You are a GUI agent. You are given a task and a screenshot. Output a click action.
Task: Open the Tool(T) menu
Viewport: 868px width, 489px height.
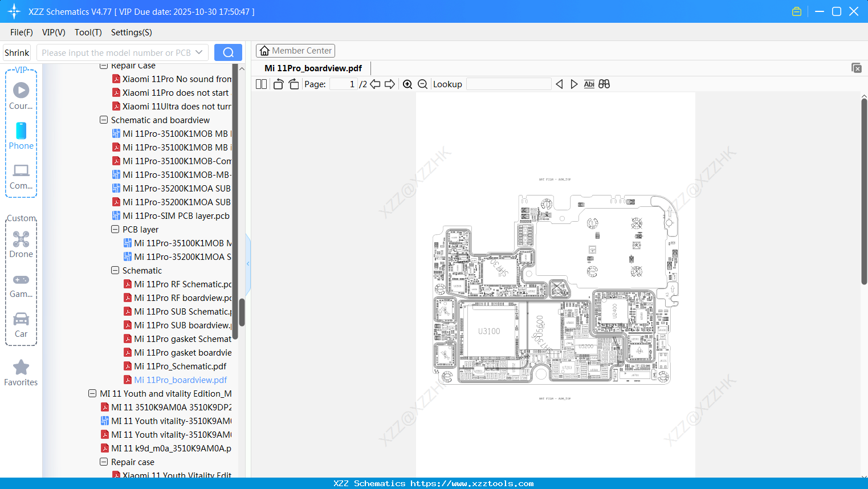click(x=88, y=32)
